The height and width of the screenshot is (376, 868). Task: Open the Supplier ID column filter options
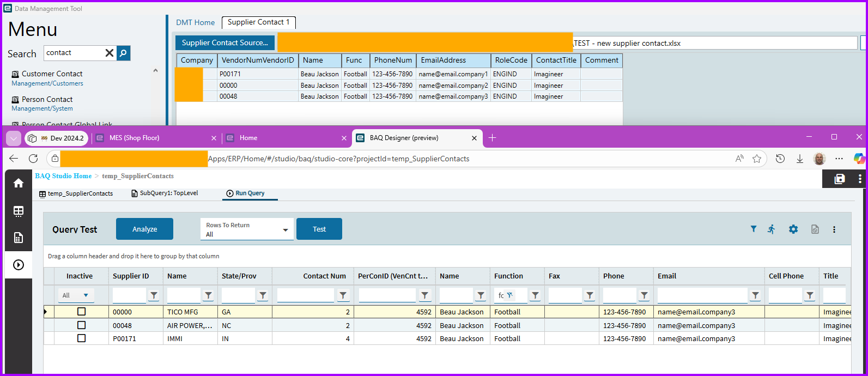tap(154, 295)
